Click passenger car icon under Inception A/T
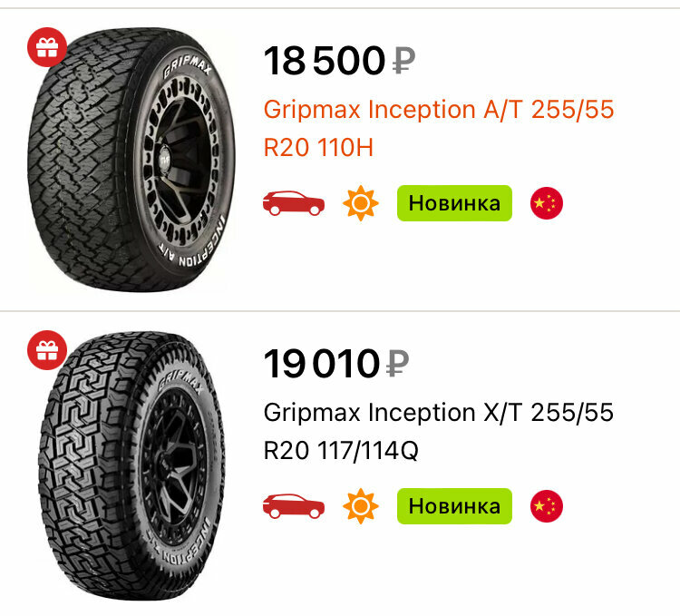Viewport: 680px width, 616px height. (293, 203)
